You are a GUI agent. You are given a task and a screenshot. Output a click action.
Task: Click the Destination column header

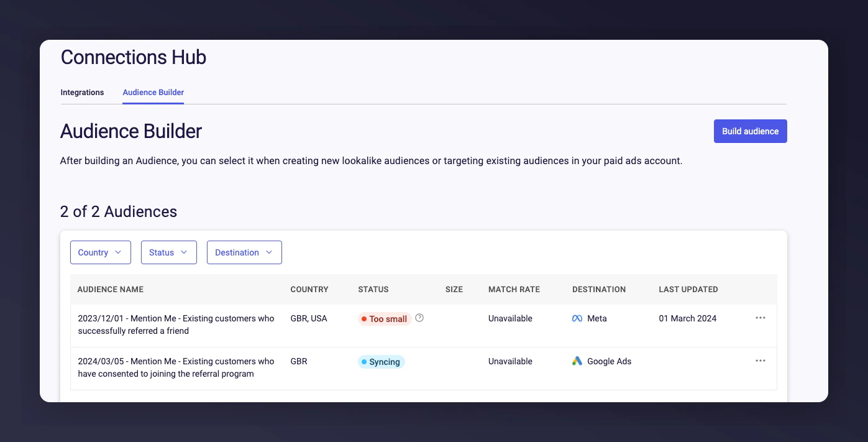point(599,290)
